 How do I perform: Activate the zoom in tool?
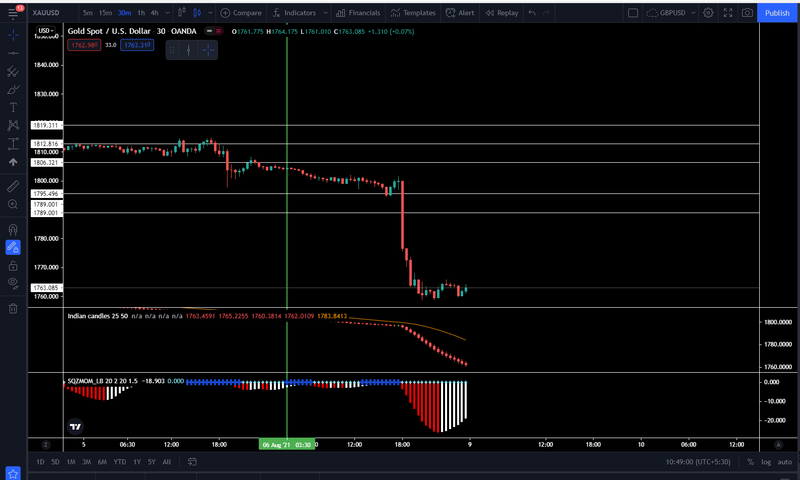(x=13, y=205)
